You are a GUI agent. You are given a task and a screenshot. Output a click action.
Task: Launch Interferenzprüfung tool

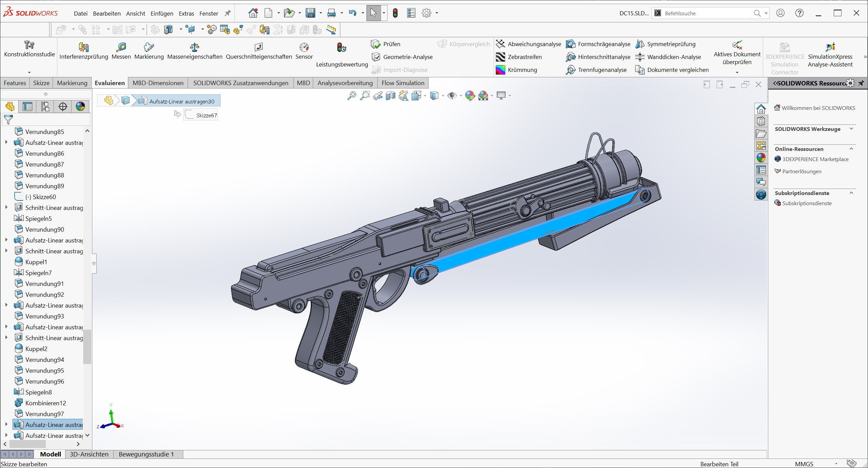83,47
